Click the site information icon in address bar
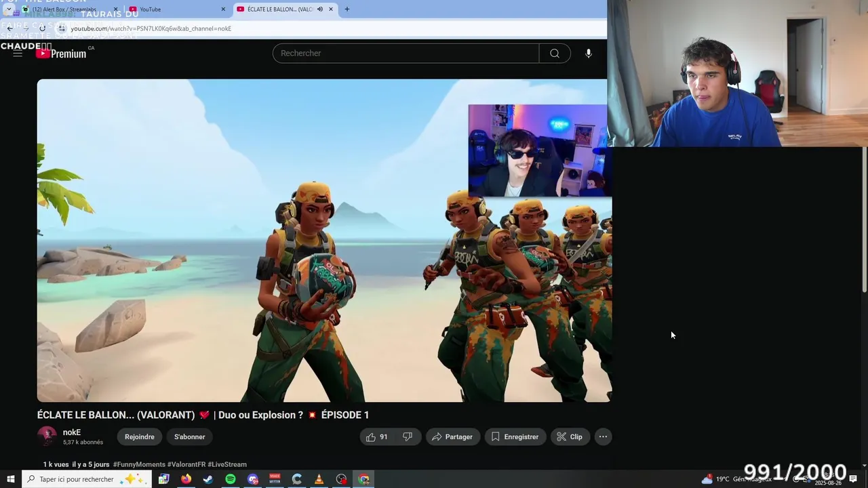 (x=62, y=28)
